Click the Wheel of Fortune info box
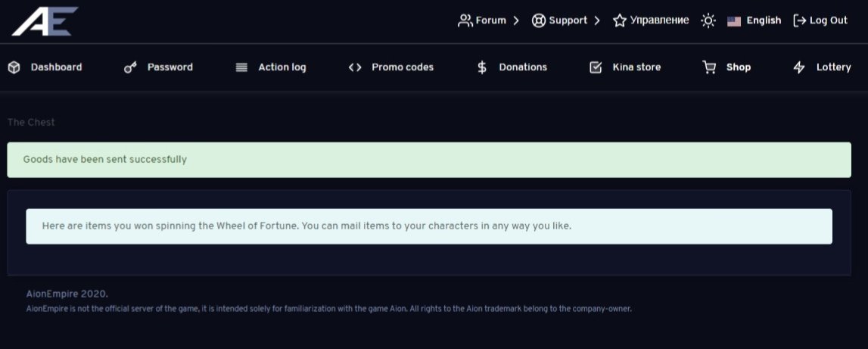868x349 pixels. point(429,226)
